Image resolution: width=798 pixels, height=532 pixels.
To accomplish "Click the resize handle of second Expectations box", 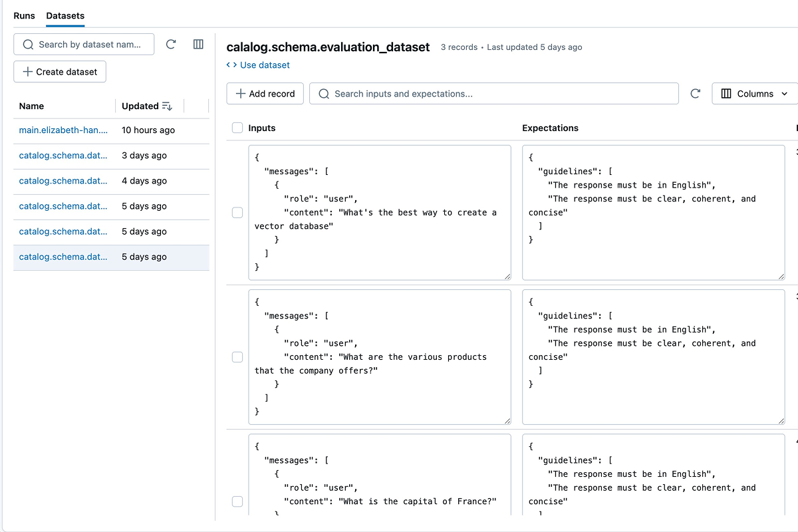I will click(x=781, y=420).
